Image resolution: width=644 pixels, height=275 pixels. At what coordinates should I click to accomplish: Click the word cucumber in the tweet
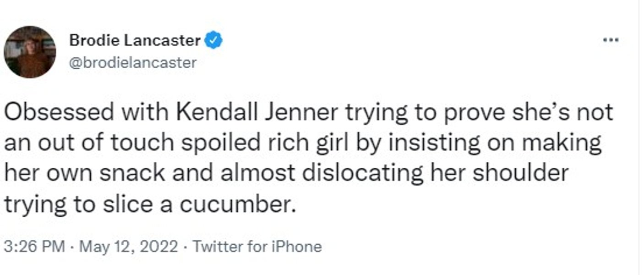pyautogui.click(x=235, y=204)
